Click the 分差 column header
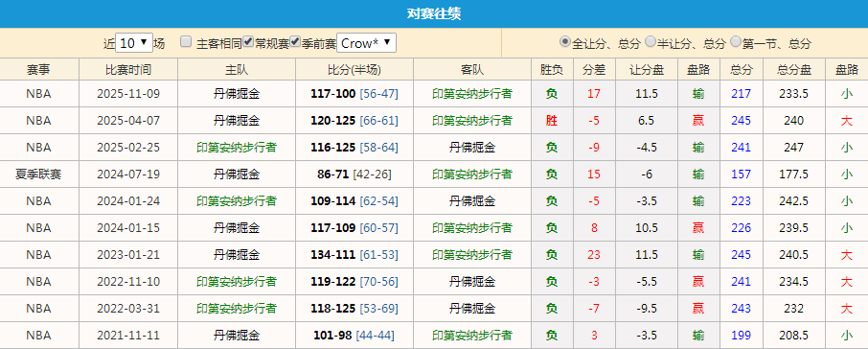Viewport: 868px width, 349px height. (594, 70)
